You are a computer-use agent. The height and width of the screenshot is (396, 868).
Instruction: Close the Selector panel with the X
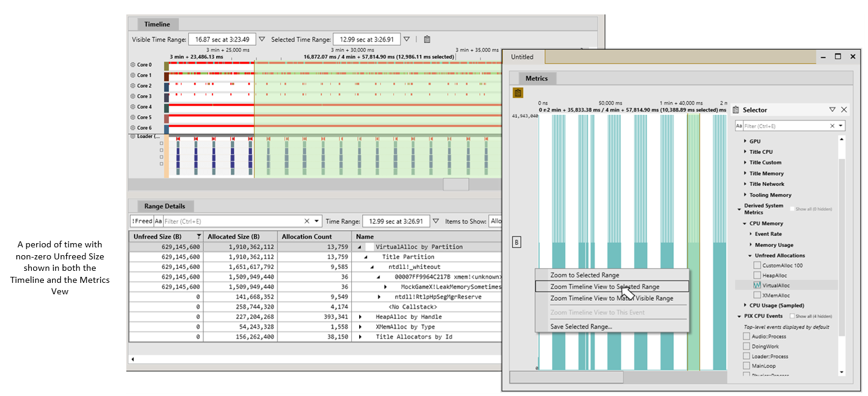pyautogui.click(x=843, y=110)
